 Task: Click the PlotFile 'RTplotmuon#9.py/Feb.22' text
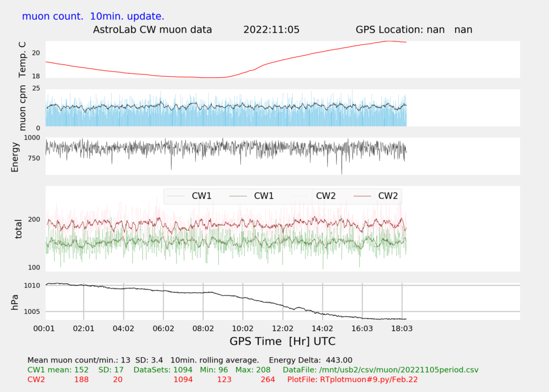coord(352,380)
